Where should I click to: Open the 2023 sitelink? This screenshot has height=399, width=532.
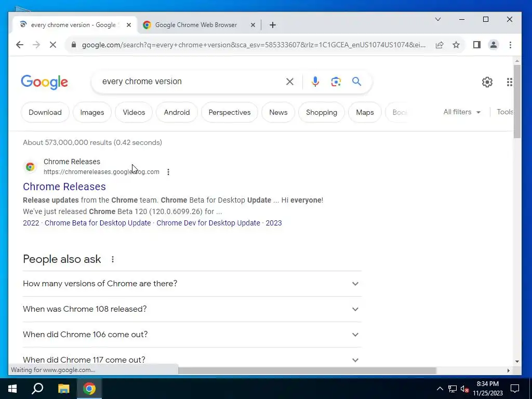tap(274, 223)
